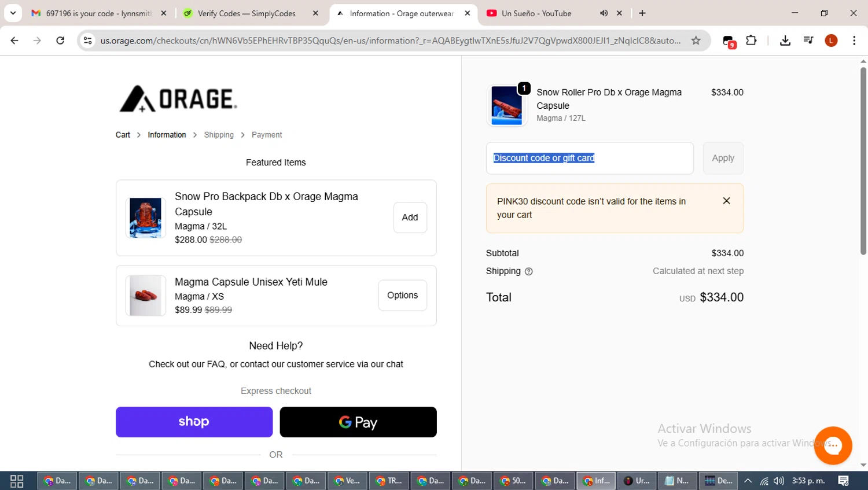
Task: Open volume tray icon
Action: click(779, 481)
